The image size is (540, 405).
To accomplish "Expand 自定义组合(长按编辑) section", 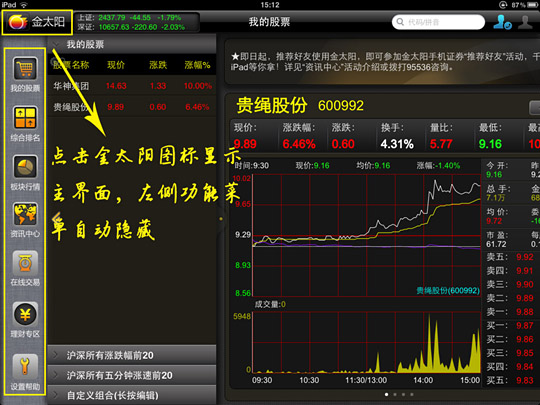I will click(132, 395).
